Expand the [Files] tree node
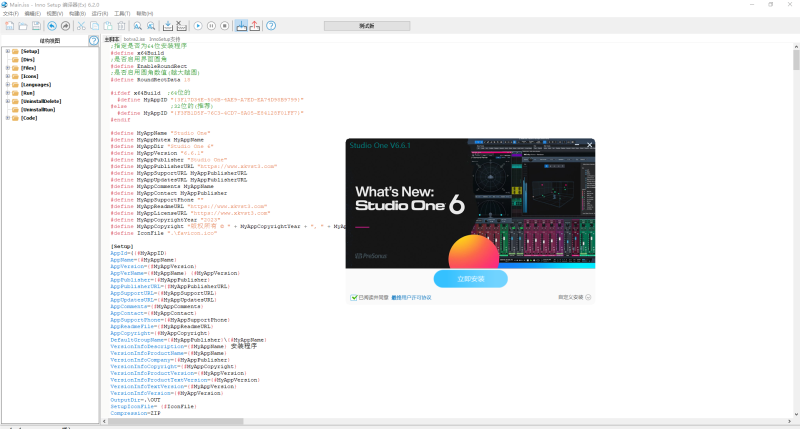 pyautogui.click(x=8, y=68)
